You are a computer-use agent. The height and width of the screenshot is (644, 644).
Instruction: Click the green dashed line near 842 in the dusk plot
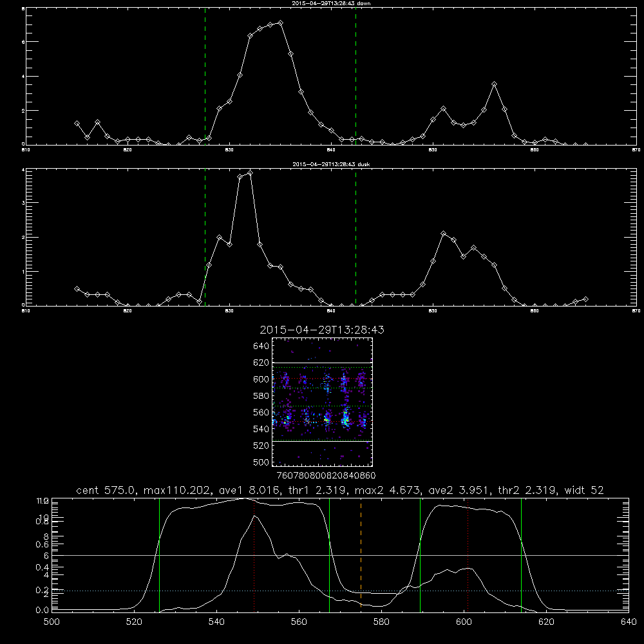point(355,238)
